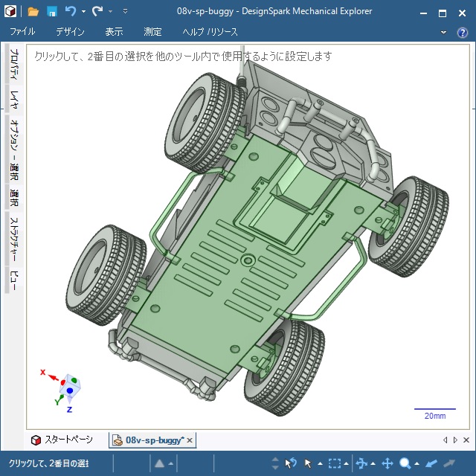Activate the pan tool in status bar

(x=387, y=463)
